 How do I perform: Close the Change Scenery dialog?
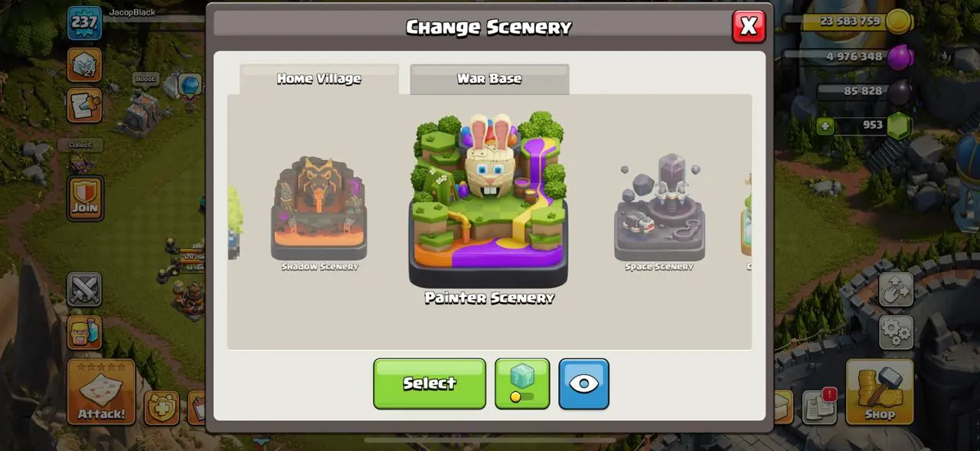pos(749,27)
